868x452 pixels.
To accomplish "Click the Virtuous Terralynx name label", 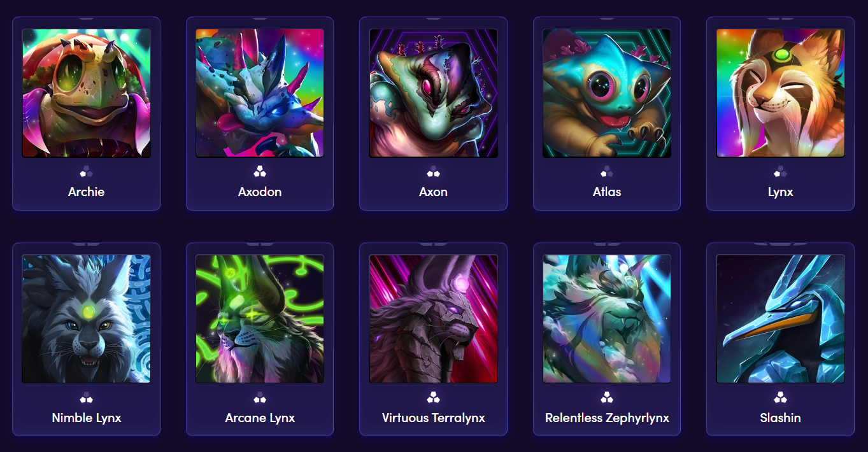I will pyautogui.click(x=434, y=418).
